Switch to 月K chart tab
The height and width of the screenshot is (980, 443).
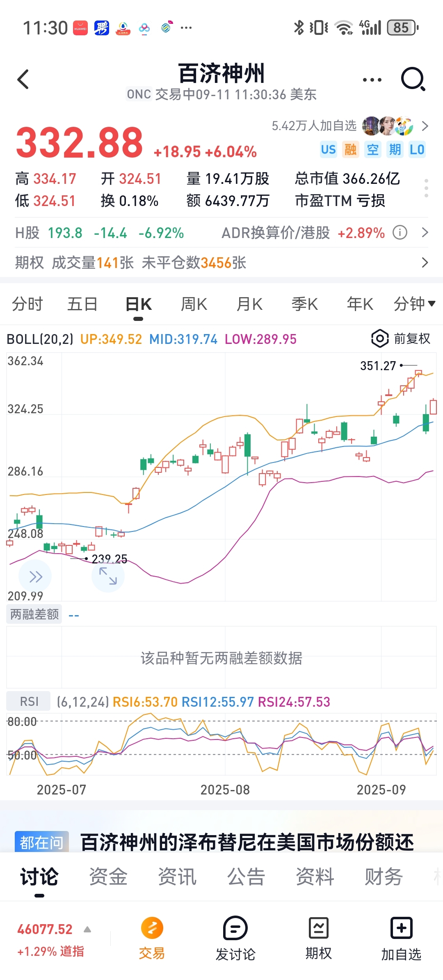click(x=249, y=304)
